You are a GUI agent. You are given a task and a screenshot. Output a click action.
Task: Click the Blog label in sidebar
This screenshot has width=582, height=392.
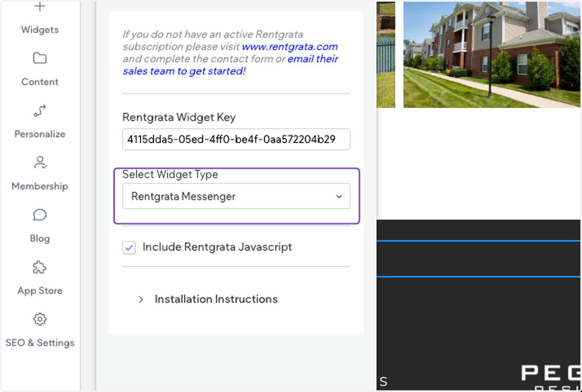[x=40, y=238]
